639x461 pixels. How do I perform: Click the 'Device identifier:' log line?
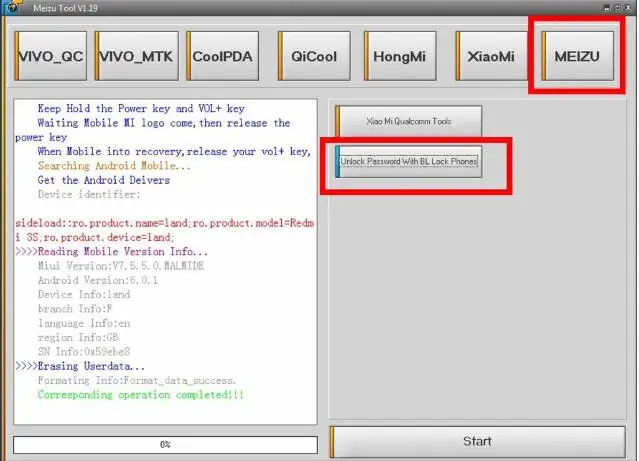click(x=89, y=194)
